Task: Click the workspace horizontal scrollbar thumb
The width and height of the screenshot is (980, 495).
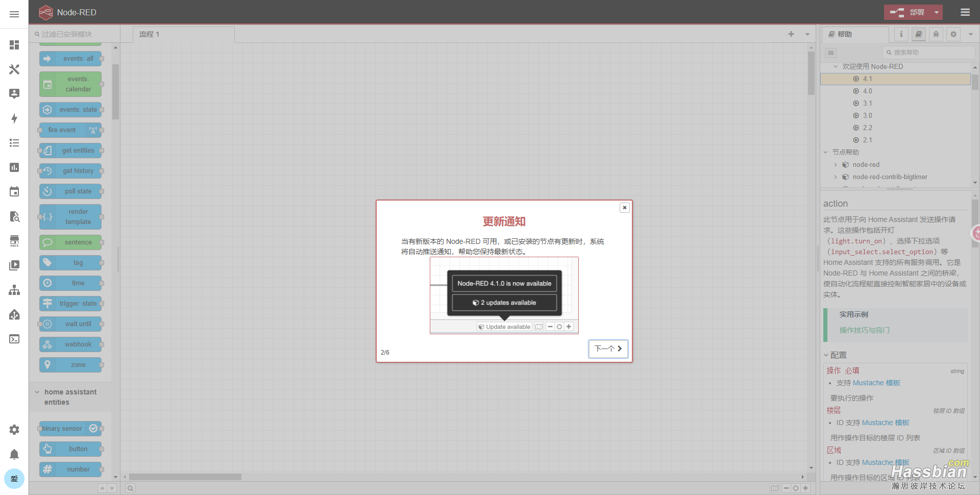Action: (x=185, y=477)
